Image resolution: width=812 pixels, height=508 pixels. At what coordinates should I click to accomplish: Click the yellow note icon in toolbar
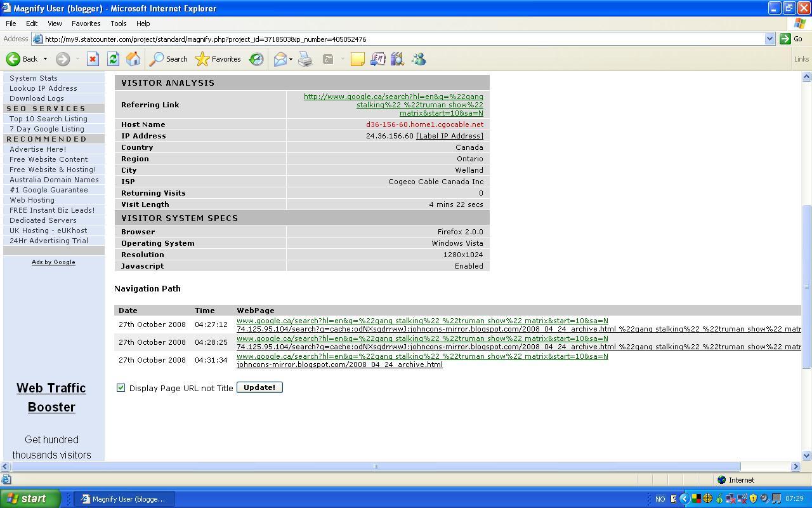tap(357, 59)
